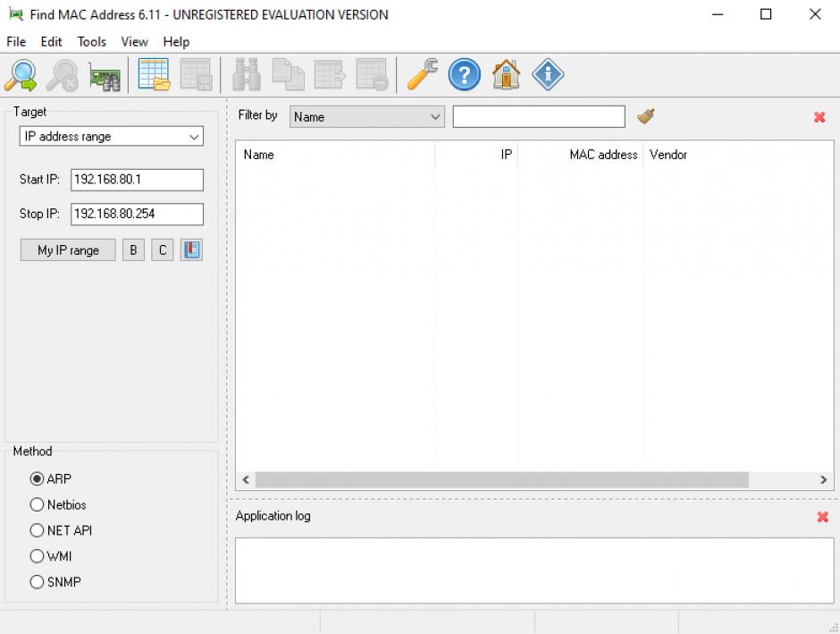Screen dimensions: 840x634
Task: Open options with wrench icon
Action: (x=423, y=74)
